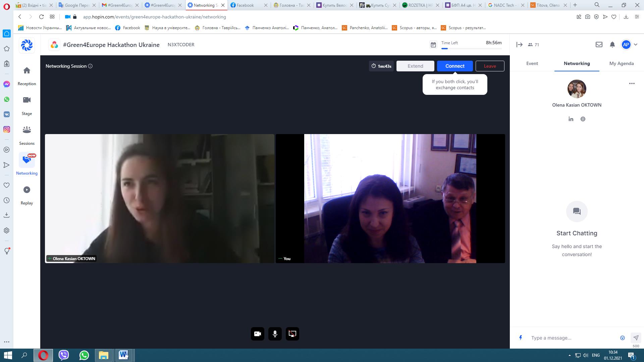This screenshot has height=362, width=644.
Task: Open the event schedule calendar icon
Action: pos(433,45)
